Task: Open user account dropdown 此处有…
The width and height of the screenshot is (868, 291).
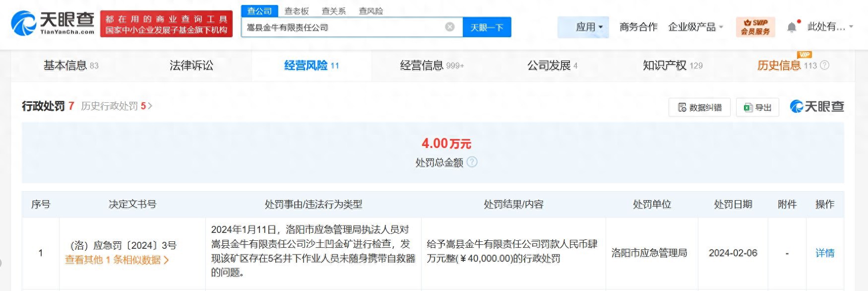Action: (830, 27)
